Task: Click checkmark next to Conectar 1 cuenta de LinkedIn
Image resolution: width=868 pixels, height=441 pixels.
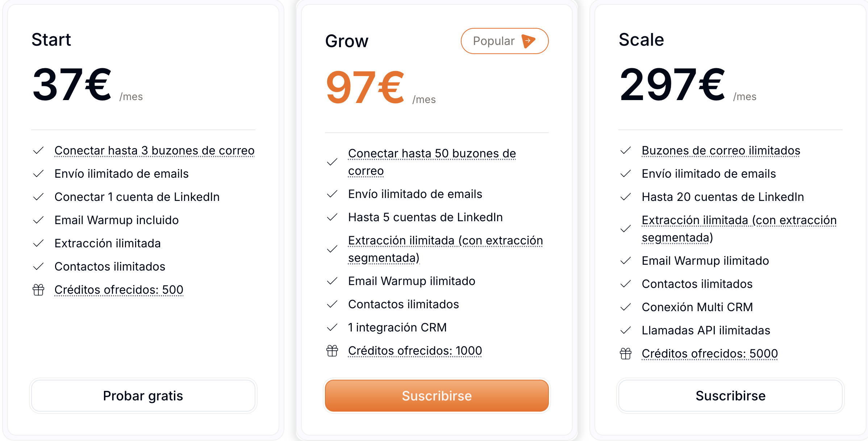Action: click(x=38, y=197)
